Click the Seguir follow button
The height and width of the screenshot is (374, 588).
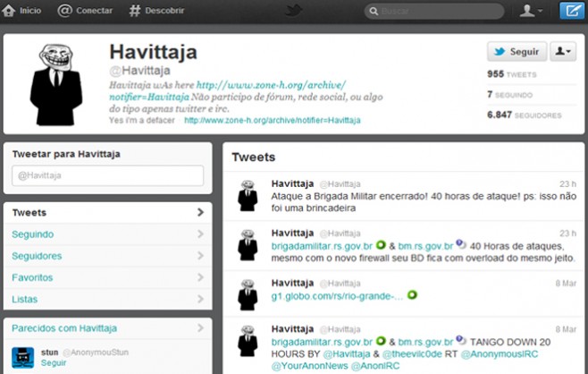pyautogui.click(x=517, y=52)
